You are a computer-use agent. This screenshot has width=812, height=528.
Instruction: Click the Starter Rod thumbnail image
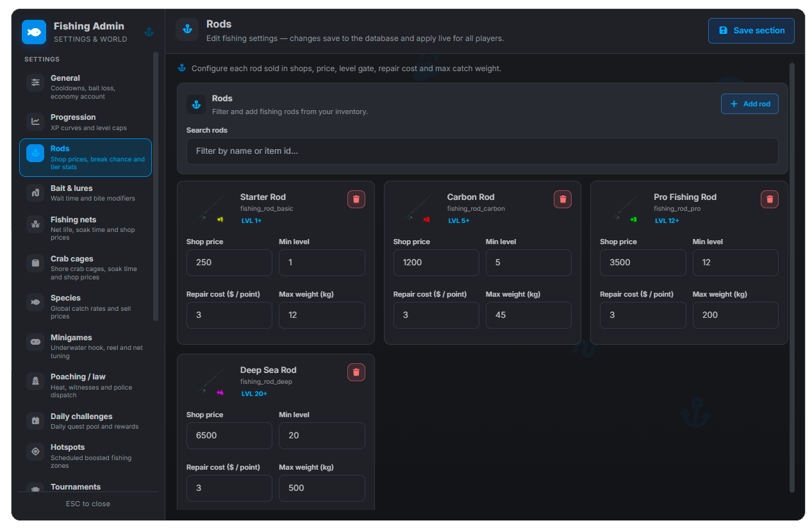click(x=208, y=208)
